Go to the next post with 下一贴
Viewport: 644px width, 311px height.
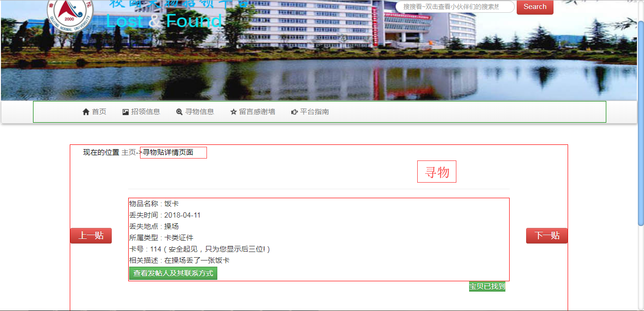(x=547, y=235)
